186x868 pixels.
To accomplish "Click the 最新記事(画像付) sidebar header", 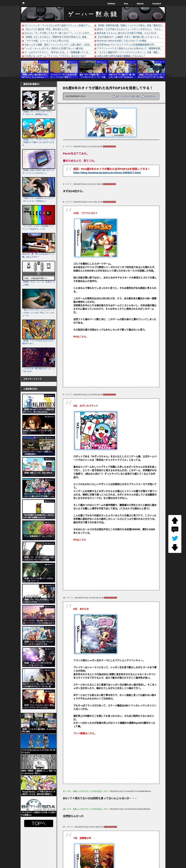I will (39, 84).
